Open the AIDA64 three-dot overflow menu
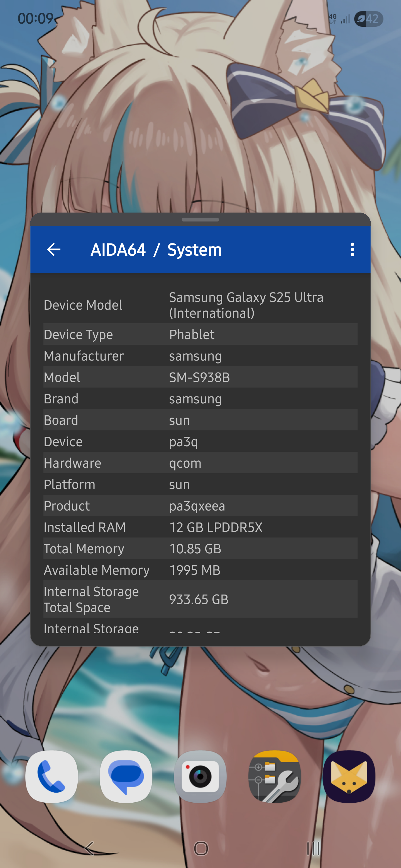401x868 pixels. tap(352, 250)
